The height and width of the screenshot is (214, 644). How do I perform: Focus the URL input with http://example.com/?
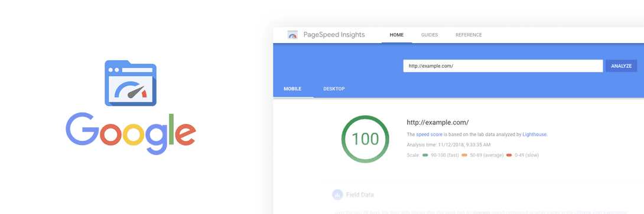pyautogui.click(x=503, y=66)
